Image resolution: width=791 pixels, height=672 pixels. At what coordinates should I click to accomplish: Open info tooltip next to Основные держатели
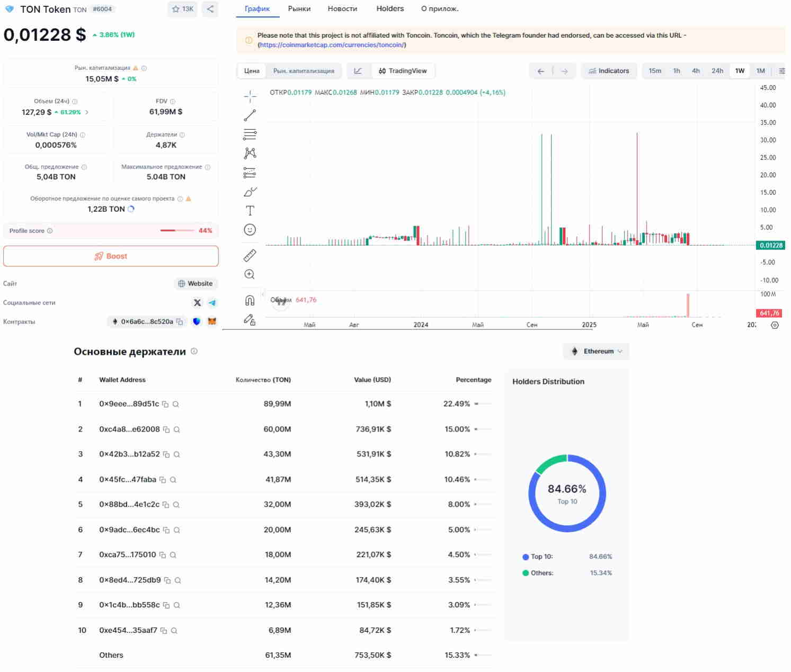(x=194, y=352)
